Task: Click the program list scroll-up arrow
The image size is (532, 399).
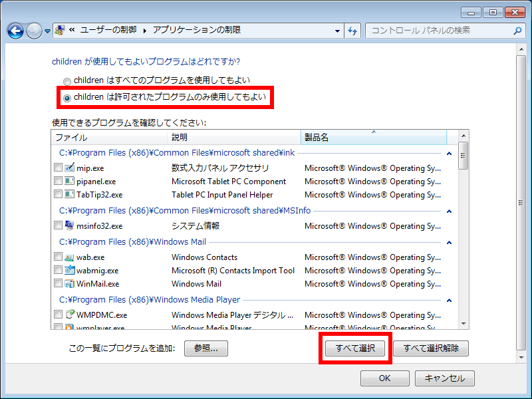Action: pos(464,136)
